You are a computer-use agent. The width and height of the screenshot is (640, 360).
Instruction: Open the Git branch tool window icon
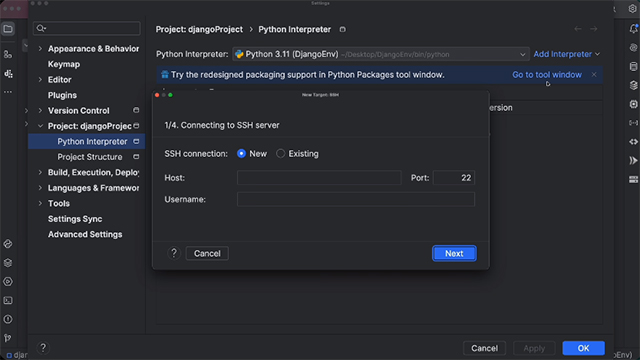pos(8,338)
